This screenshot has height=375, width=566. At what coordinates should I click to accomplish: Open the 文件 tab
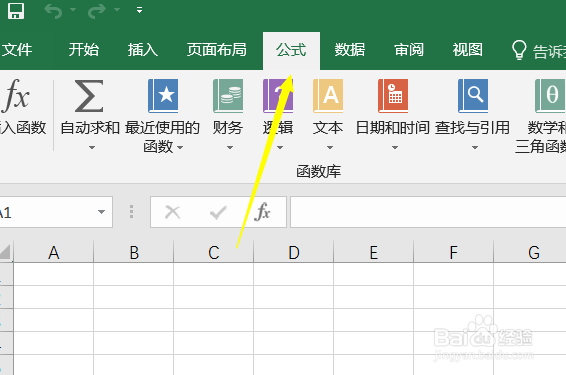click(17, 50)
